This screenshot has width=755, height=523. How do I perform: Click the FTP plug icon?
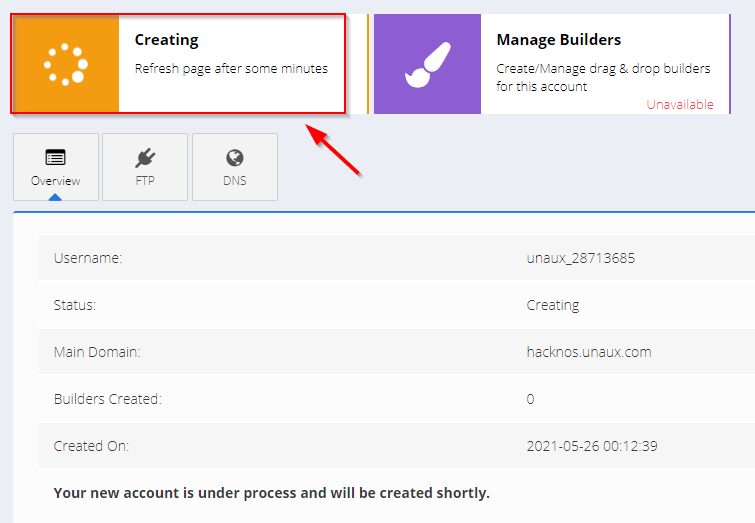pyautogui.click(x=145, y=157)
